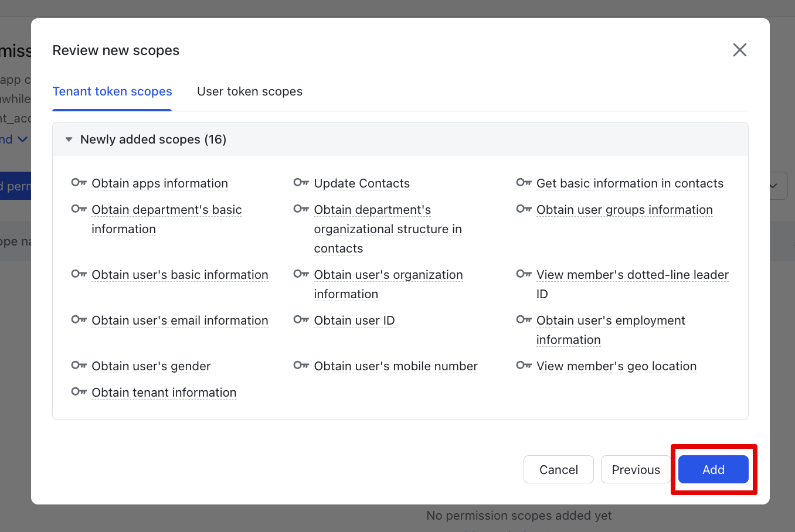Open Obtain user's employment information scope
Viewport: 795px width, 532px height.
tap(610, 320)
